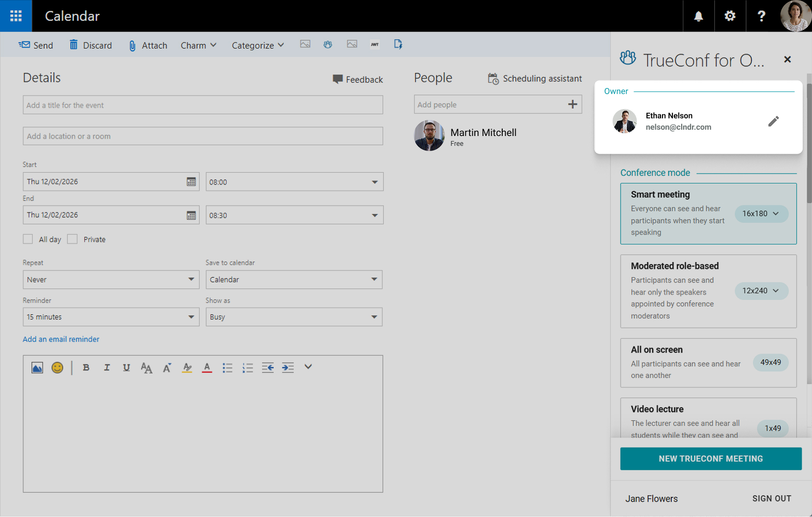
Task: Open the start date calendar picker
Action: [191, 182]
